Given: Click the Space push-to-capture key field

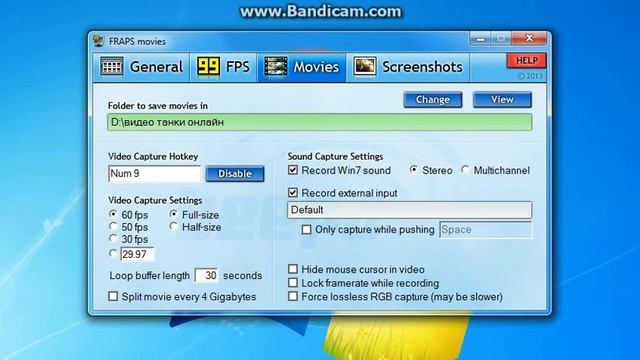Looking at the screenshot, I should (486, 230).
